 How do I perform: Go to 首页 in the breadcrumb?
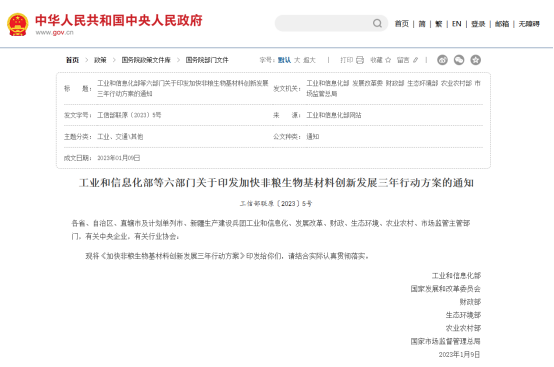(x=72, y=60)
